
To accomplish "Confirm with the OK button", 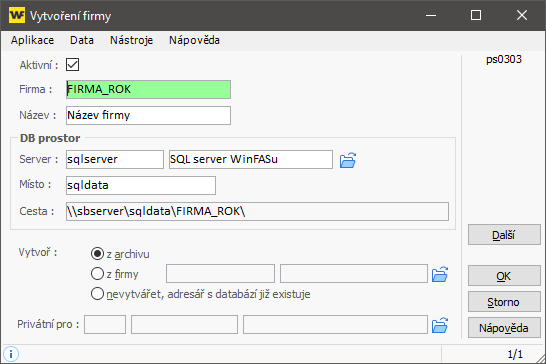I will (x=504, y=276).
